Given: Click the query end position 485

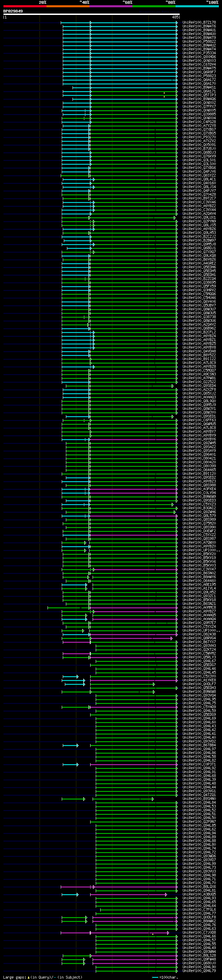Looking at the screenshot, I should pos(175,17).
